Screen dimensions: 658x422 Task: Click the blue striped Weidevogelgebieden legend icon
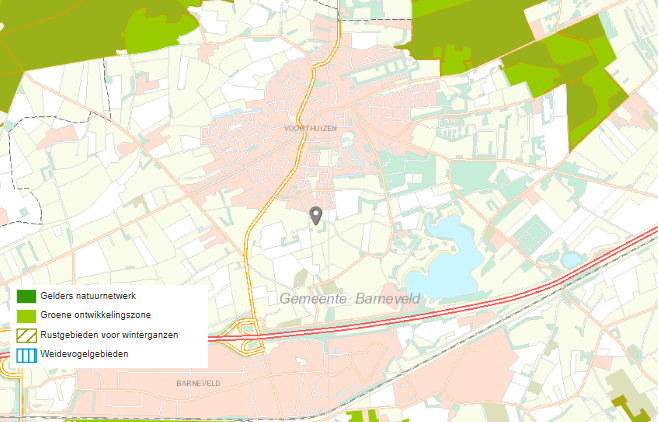pos(27,354)
